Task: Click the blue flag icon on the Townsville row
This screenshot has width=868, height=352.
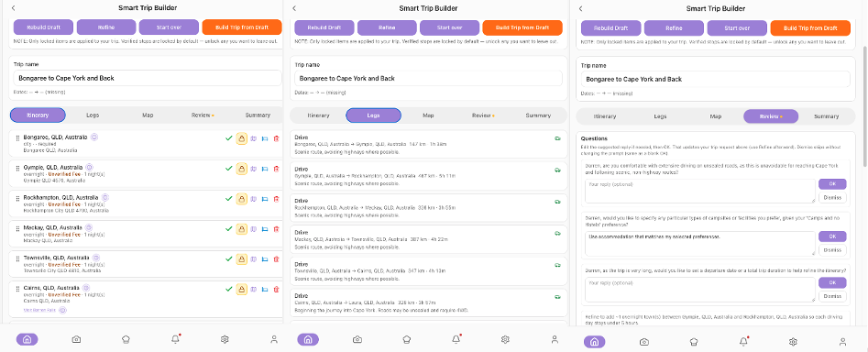Action: [x=265, y=259]
